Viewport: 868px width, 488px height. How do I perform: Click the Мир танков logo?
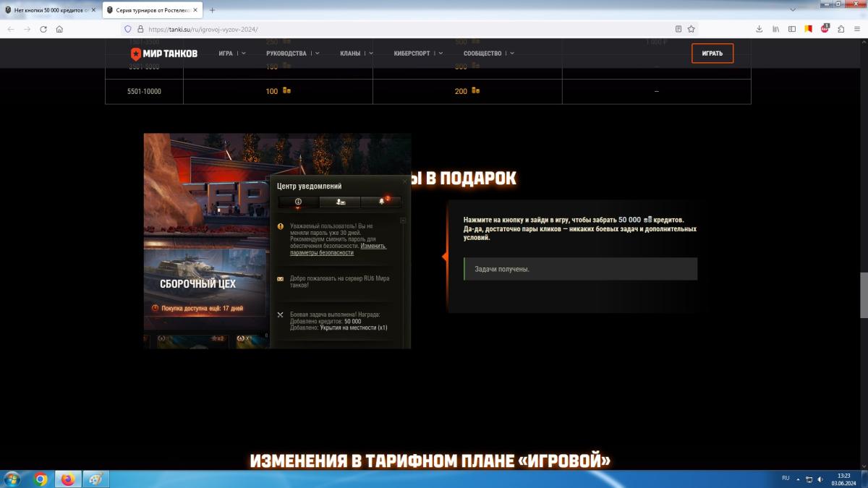pos(164,53)
